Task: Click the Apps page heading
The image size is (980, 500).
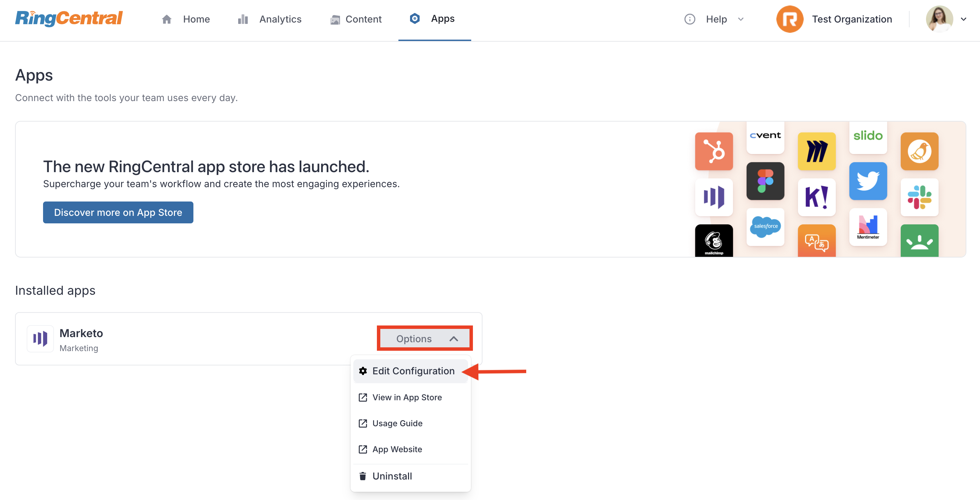Action: tap(34, 75)
